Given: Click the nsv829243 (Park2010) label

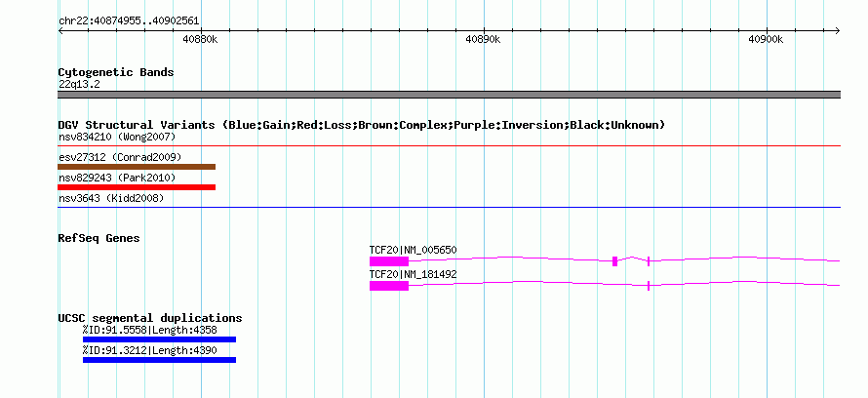Looking at the screenshot, I should [117, 178].
